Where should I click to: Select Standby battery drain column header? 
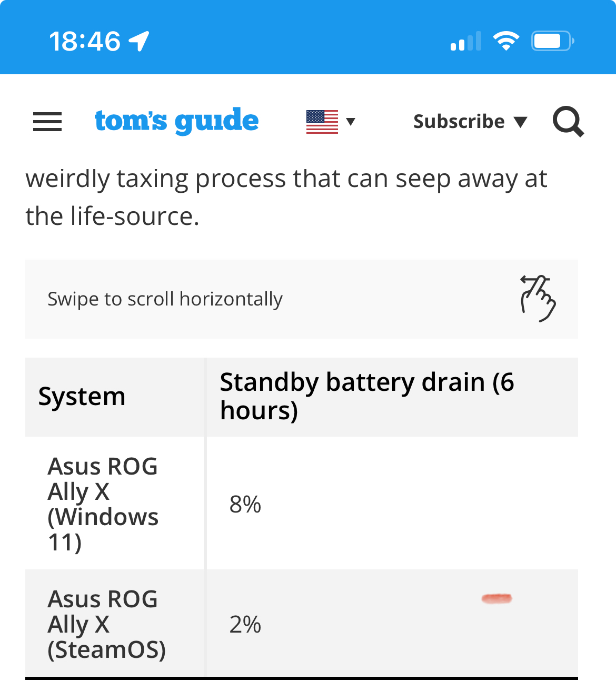[367, 396]
